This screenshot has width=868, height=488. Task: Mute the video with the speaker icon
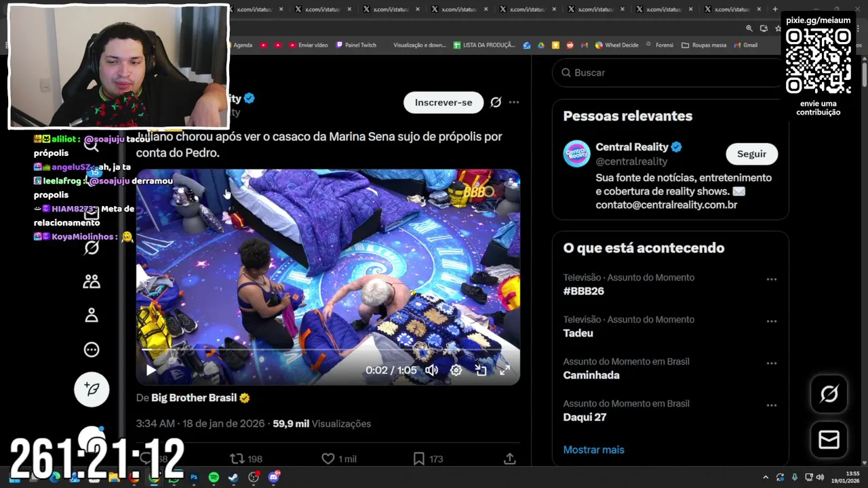point(431,370)
